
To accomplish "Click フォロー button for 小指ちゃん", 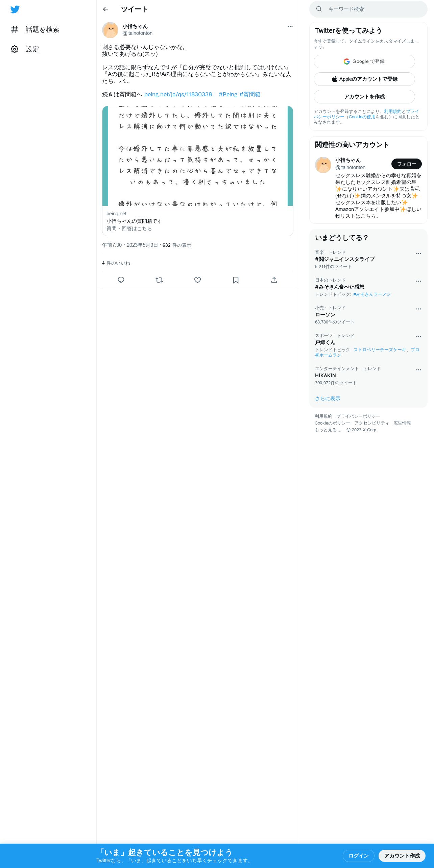I will [x=407, y=164].
